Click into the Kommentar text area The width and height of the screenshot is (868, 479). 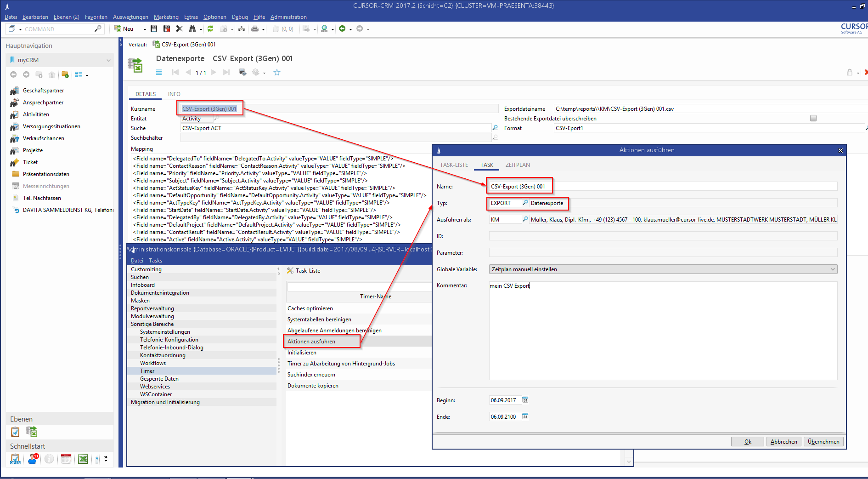(663, 331)
